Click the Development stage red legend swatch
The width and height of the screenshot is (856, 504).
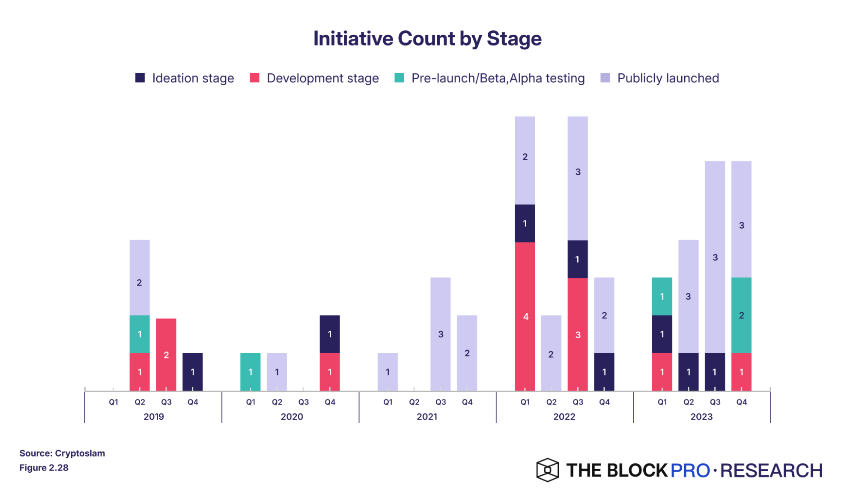click(254, 78)
